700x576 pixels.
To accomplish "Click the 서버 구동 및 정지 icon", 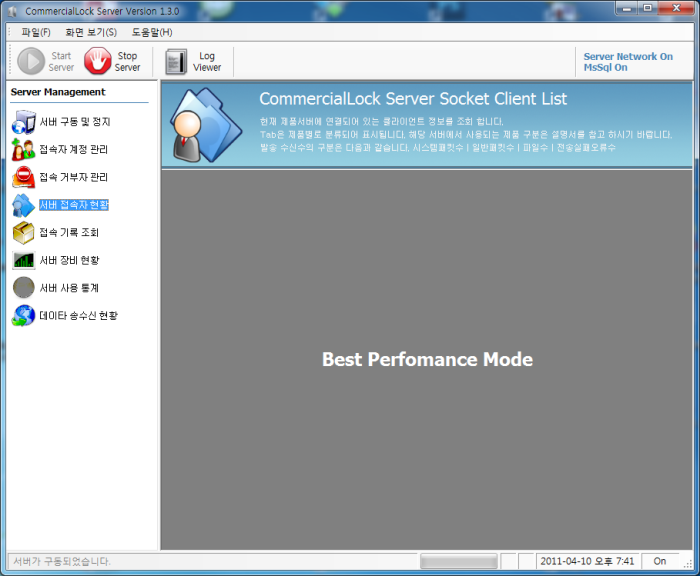I will [23, 122].
